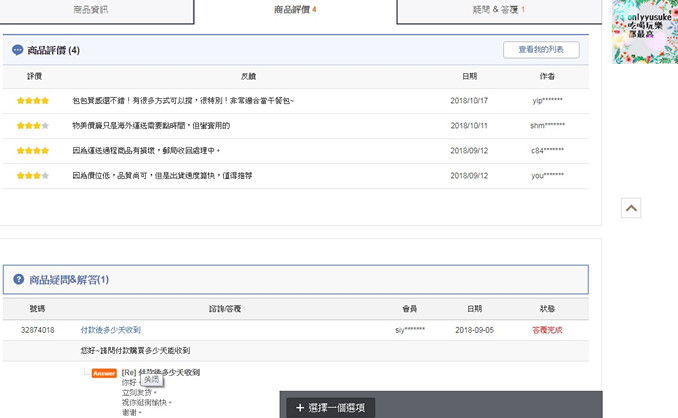Click the 諮詢/答覆 column header
The image size is (678, 418).
225,309
